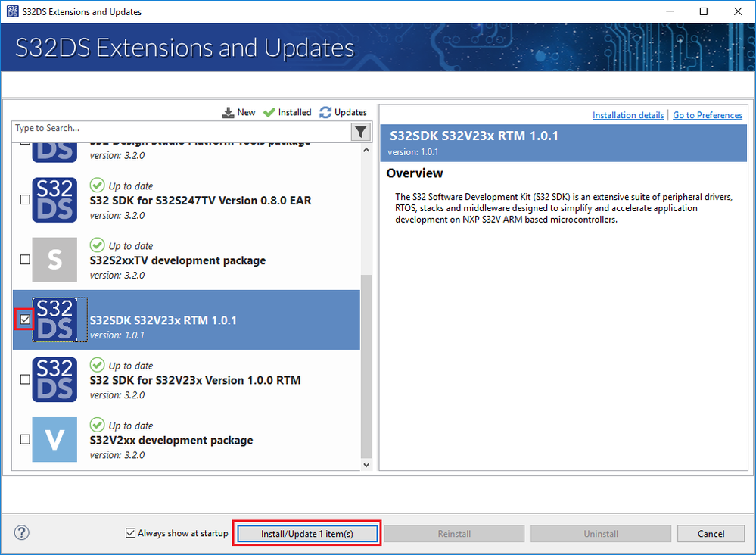Open Go to Preferences link

[708, 115]
